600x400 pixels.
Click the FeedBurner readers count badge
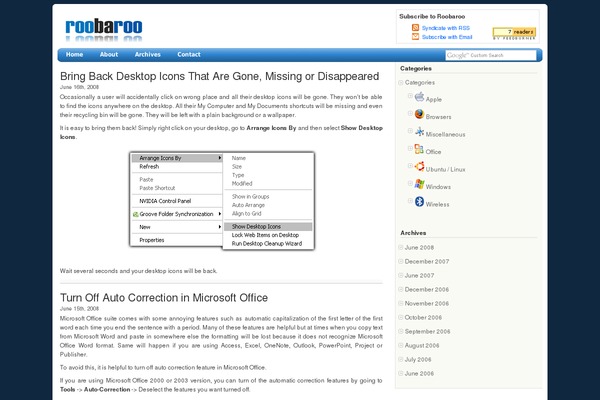pos(514,33)
